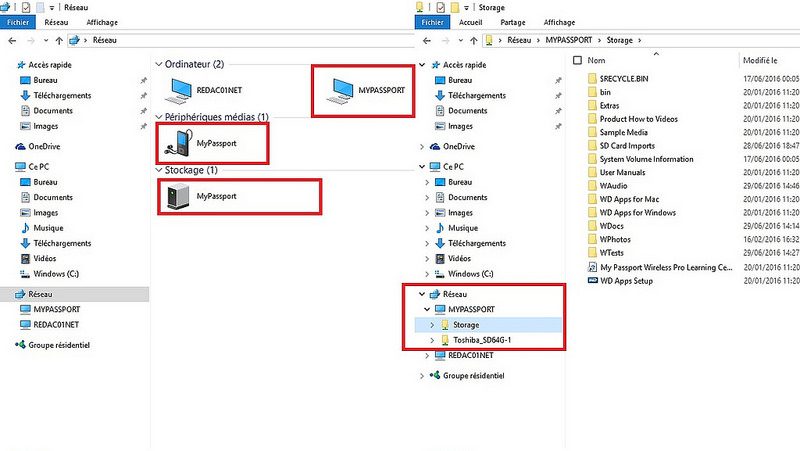This screenshot has width=800, height=451.
Task: Sort by the Modifié le column header
Action: [760, 61]
